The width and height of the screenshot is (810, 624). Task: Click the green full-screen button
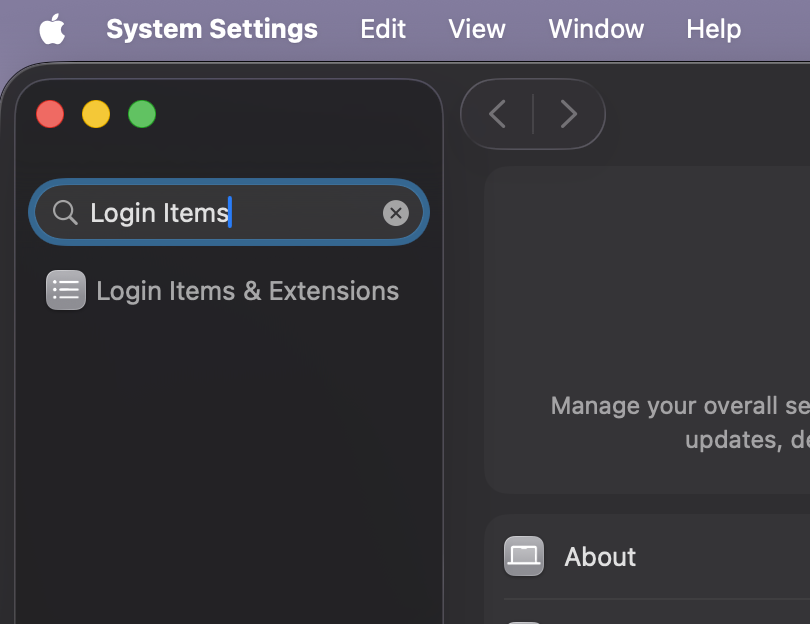(142, 114)
